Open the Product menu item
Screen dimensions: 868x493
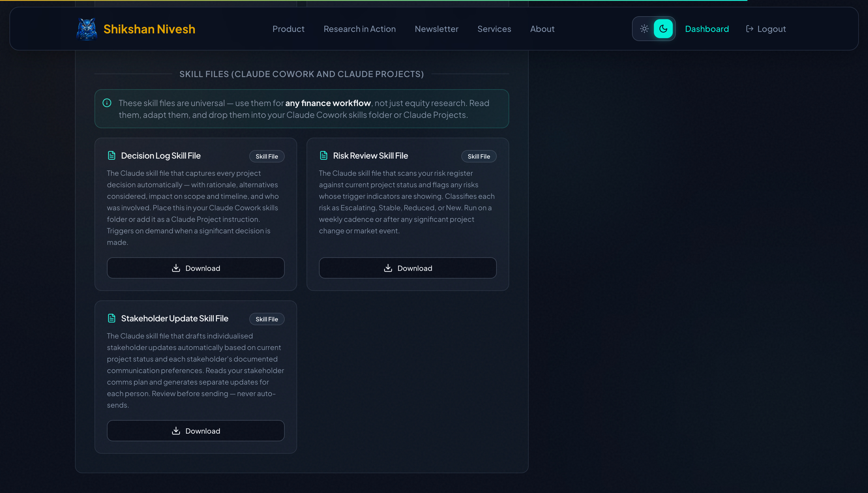click(x=289, y=29)
